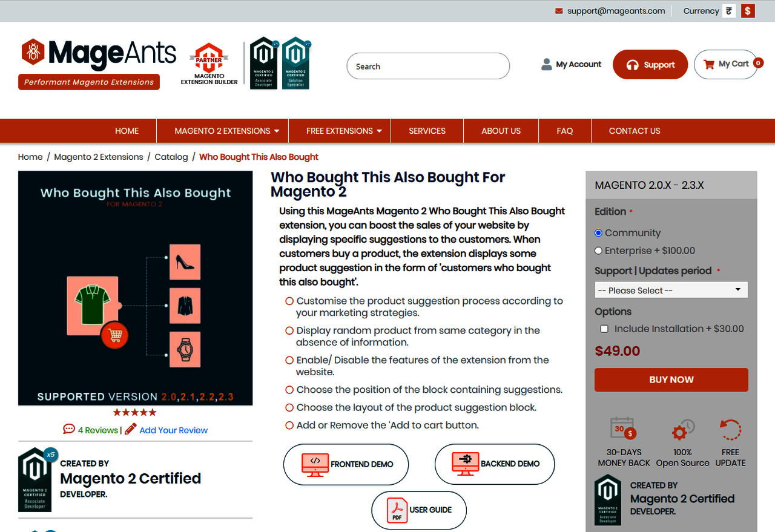This screenshot has height=532, width=775.
Task: Click into the Search field
Action: point(427,66)
